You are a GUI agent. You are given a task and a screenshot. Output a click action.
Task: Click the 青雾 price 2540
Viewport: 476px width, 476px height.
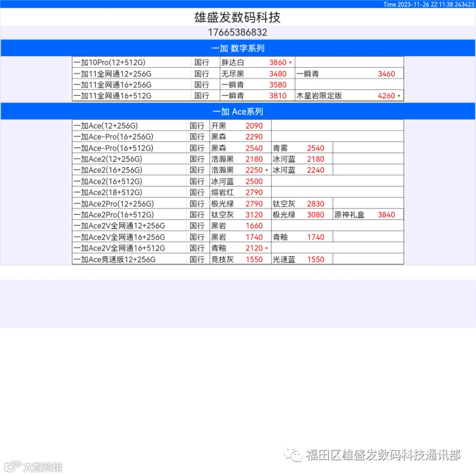coord(315,148)
